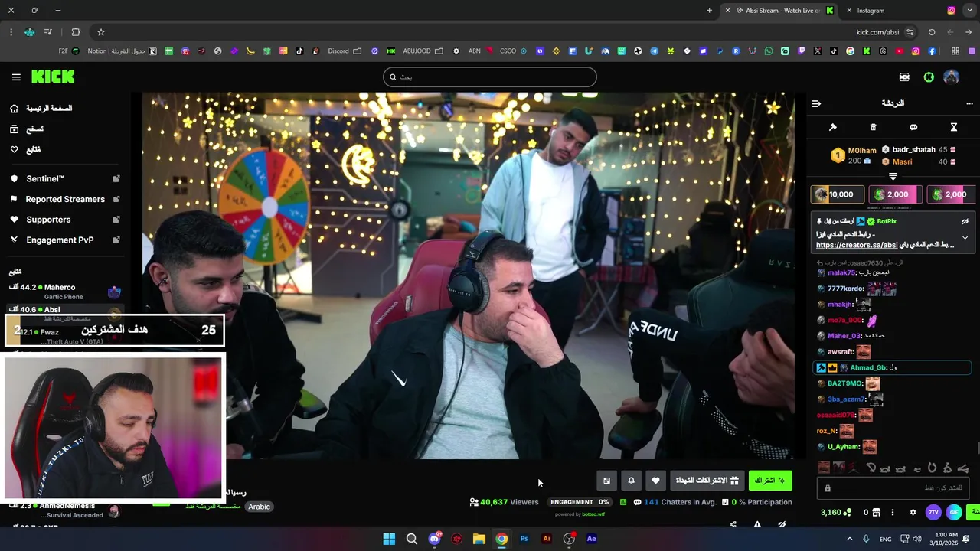980x551 pixels.
Task: Open the creators.sa/absi link
Action: tap(857, 245)
